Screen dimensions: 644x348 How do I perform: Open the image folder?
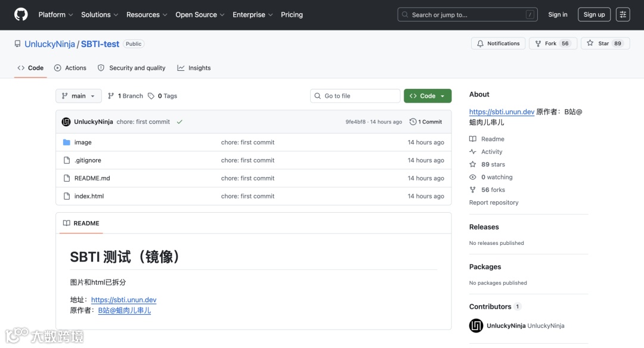click(x=83, y=142)
